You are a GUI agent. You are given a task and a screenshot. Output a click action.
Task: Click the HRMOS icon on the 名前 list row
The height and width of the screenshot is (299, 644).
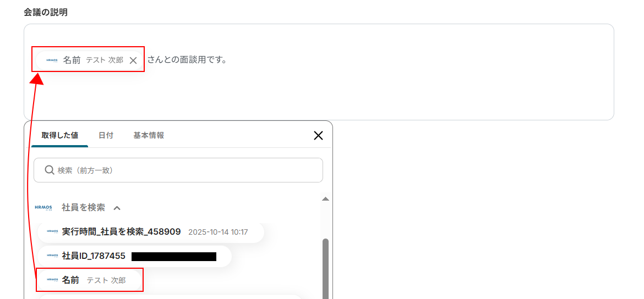pos(52,280)
